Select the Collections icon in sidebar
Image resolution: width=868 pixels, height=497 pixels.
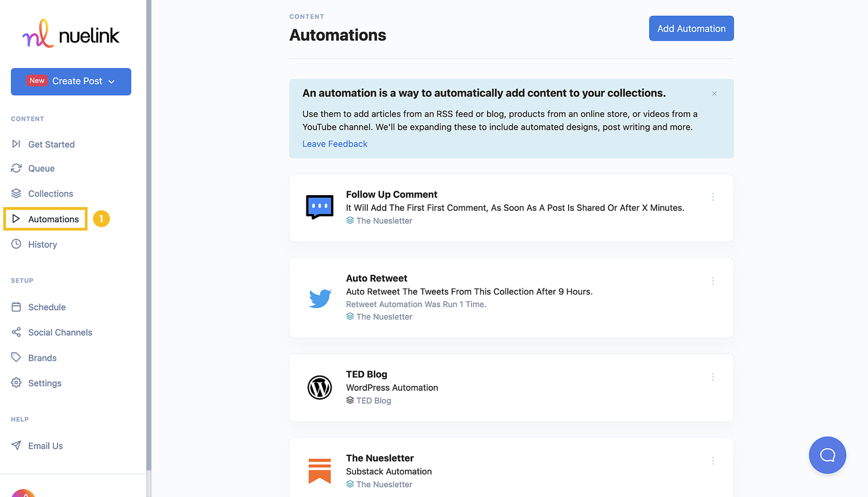(x=16, y=193)
